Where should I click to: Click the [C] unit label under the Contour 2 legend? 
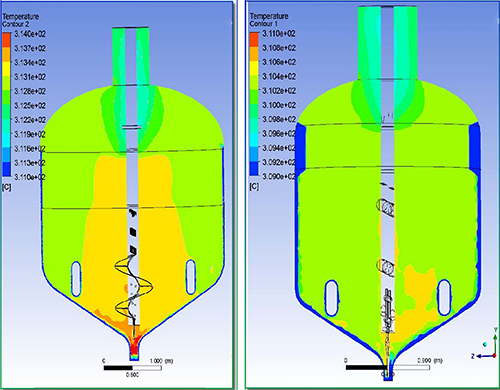click(x=6, y=187)
